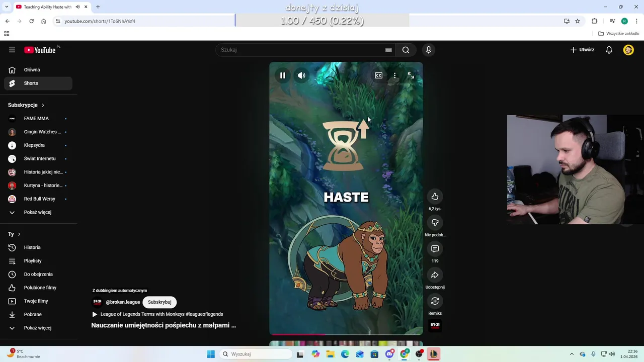Click browser home button
Image resolution: width=644 pixels, height=362 pixels.
pyautogui.click(x=43, y=21)
